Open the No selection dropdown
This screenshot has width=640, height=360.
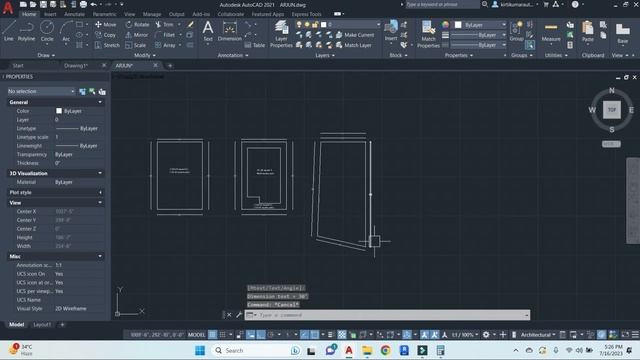click(x=41, y=91)
